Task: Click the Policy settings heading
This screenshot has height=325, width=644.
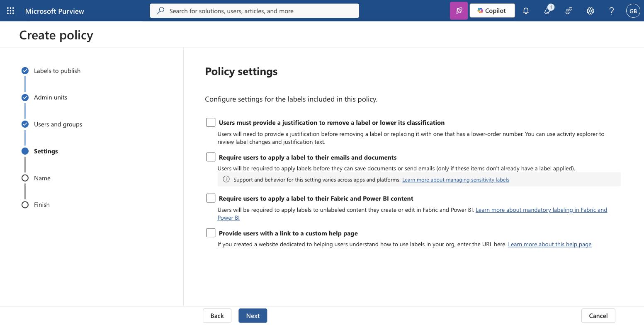Action: (241, 71)
